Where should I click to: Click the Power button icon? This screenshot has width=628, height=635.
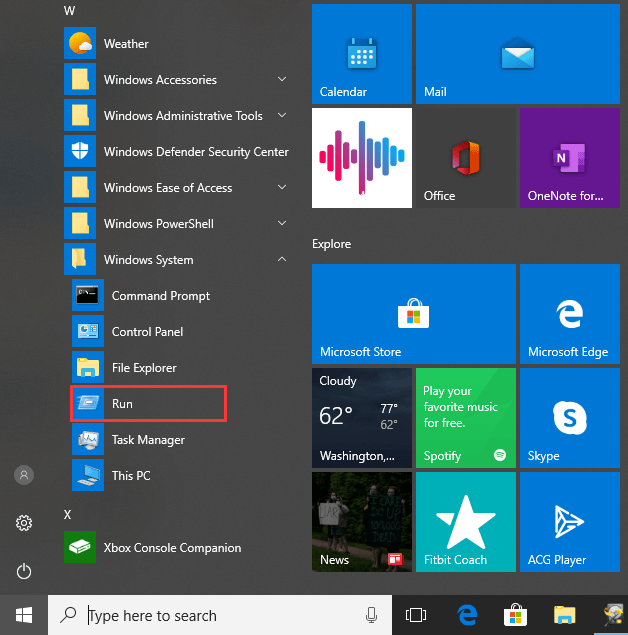click(x=24, y=571)
